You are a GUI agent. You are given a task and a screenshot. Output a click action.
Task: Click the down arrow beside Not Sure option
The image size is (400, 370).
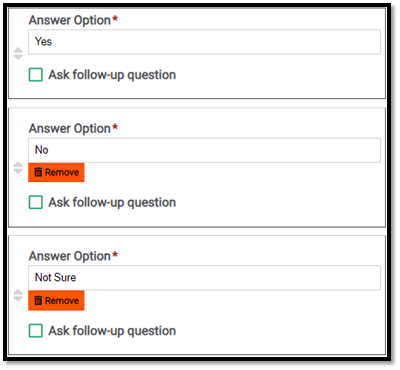18,299
